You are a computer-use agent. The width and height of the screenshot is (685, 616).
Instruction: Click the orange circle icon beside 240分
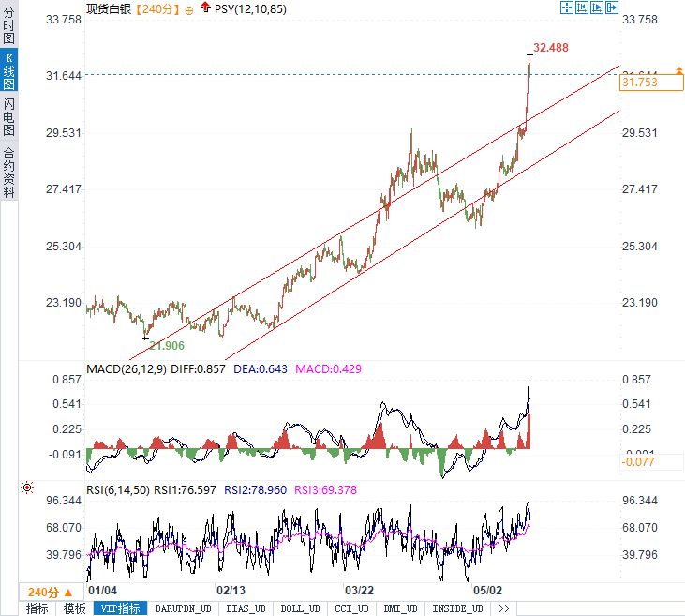[x=189, y=11]
